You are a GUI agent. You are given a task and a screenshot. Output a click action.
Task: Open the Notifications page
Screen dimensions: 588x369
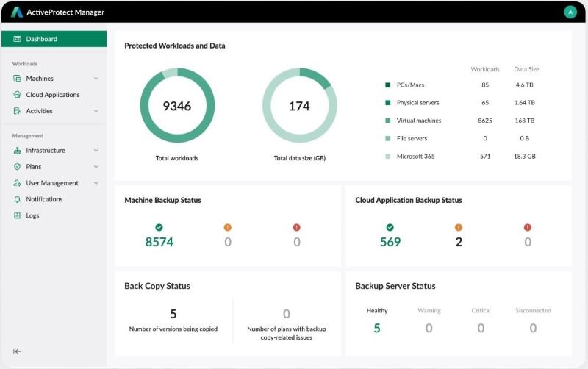click(x=54, y=199)
